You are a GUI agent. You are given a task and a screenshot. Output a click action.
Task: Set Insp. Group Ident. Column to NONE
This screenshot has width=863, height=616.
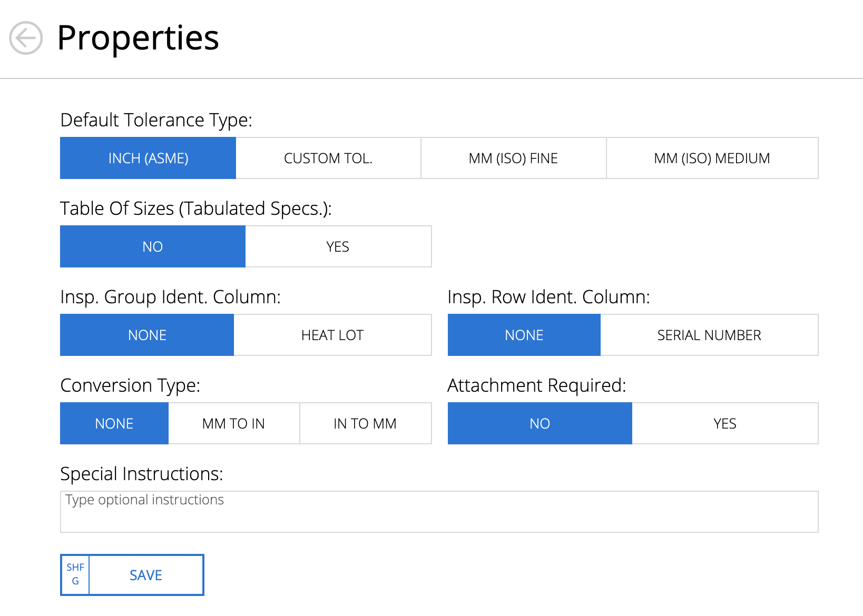tap(147, 335)
